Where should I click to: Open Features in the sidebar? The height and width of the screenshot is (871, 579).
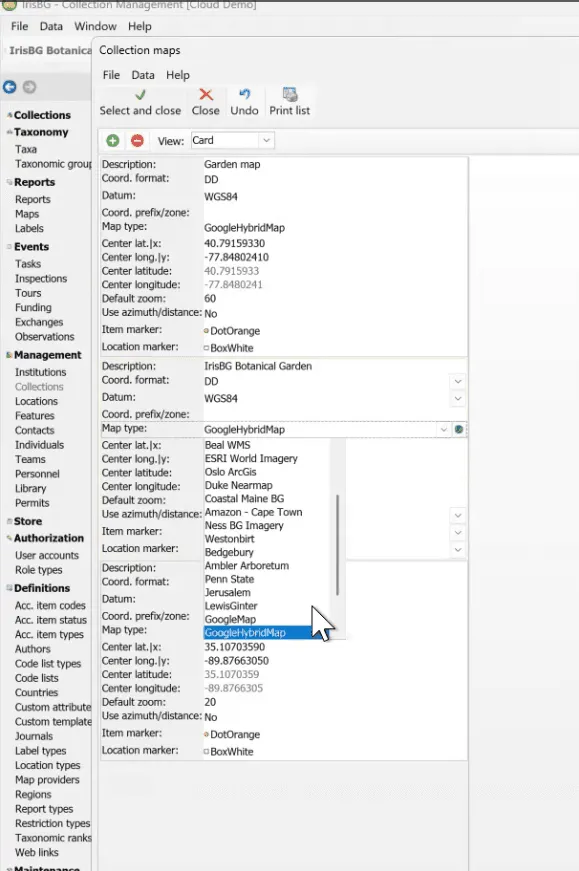pyautogui.click(x=34, y=416)
